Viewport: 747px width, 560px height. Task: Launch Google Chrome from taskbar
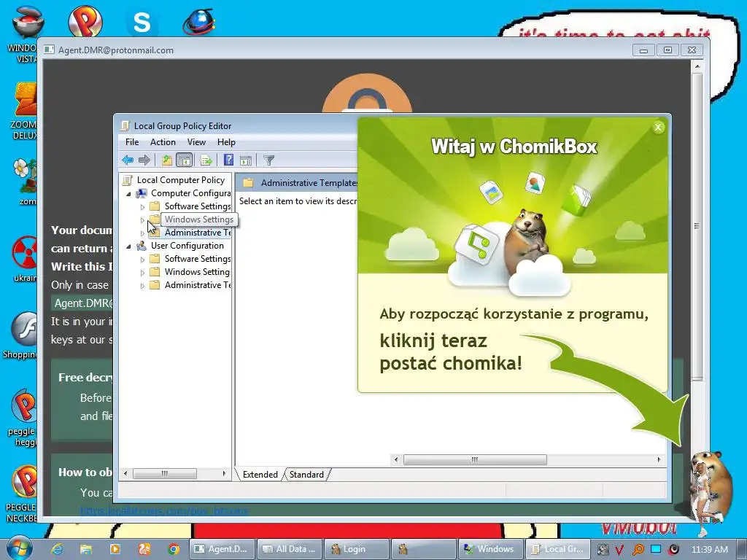pyautogui.click(x=174, y=549)
